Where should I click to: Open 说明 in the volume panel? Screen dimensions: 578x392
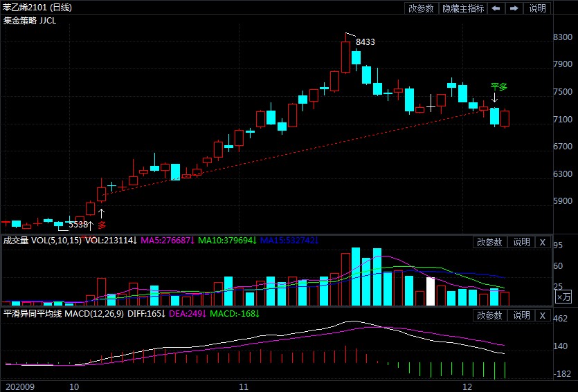[x=521, y=242]
